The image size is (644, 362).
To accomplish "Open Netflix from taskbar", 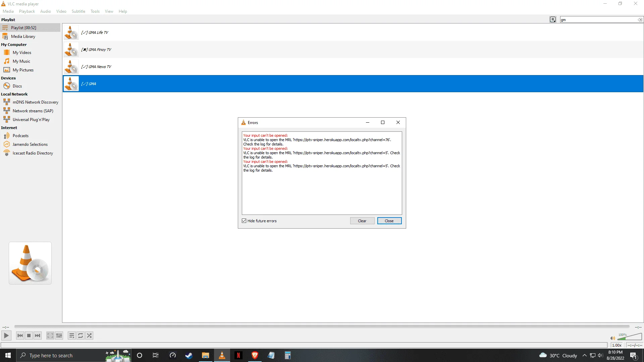I will point(238,355).
